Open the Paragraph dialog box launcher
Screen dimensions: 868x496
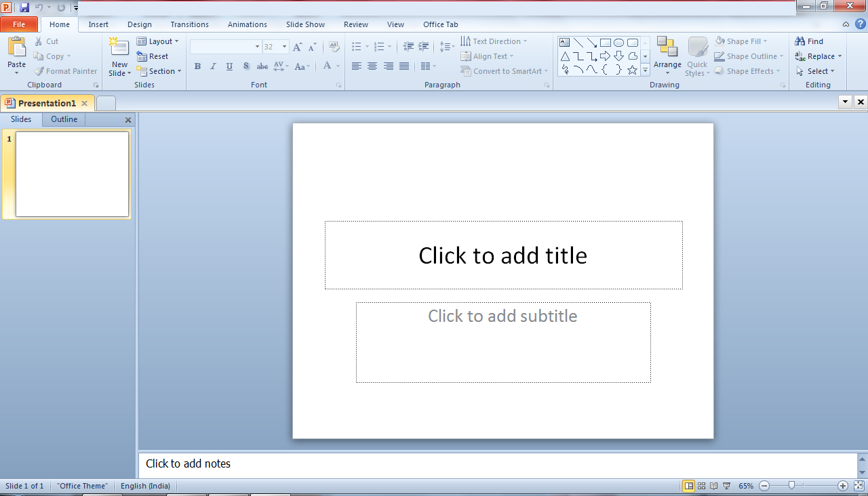coord(547,85)
